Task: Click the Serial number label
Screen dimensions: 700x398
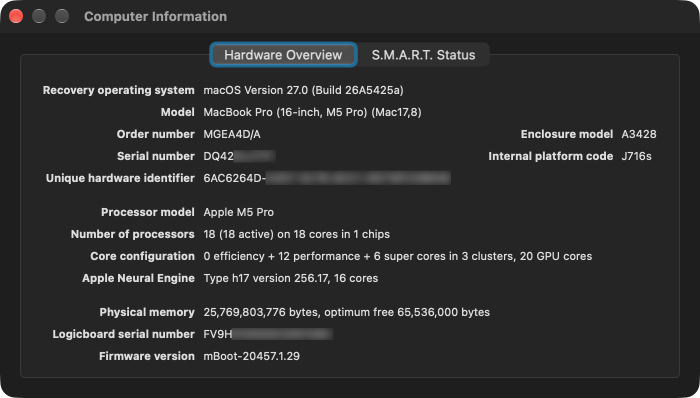Action: pyautogui.click(x=155, y=156)
